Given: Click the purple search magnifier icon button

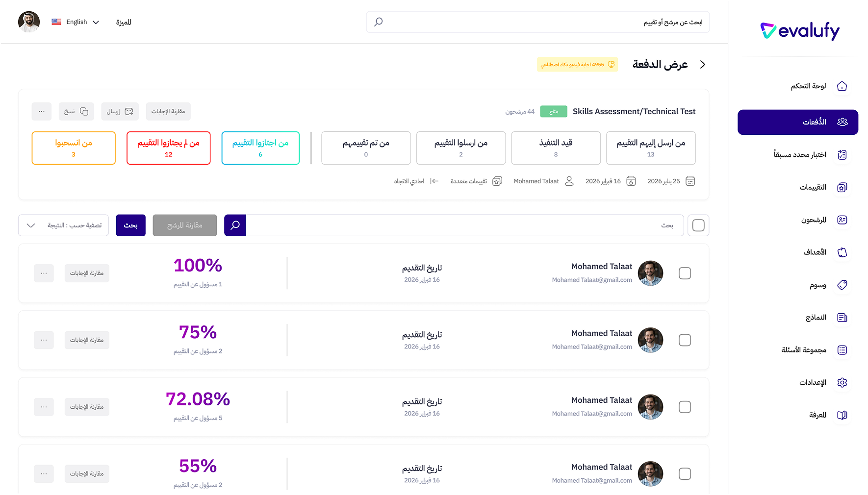Looking at the screenshot, I should point(235,225).
